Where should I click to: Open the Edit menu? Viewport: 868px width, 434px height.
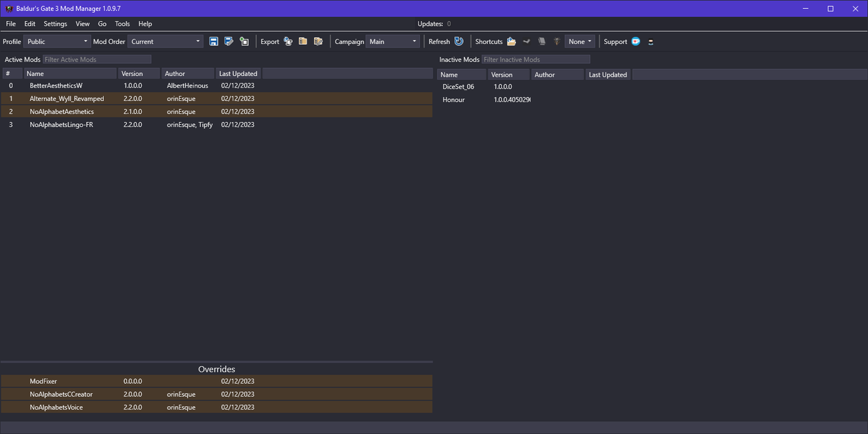point(30,24)
